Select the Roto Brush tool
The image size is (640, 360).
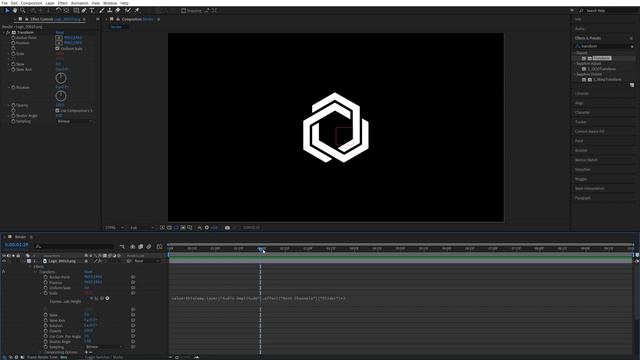pyautogui.click(x=128, y=11)
